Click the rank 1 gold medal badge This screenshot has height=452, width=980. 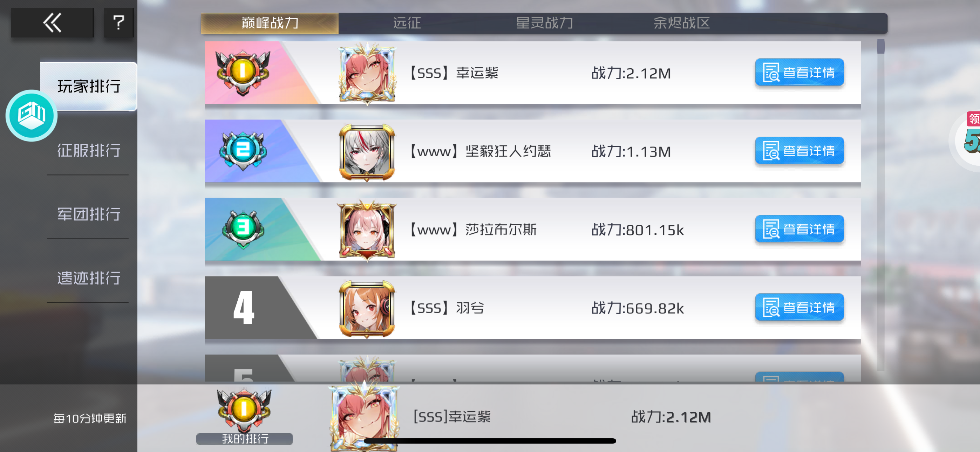tap(243, 72)
